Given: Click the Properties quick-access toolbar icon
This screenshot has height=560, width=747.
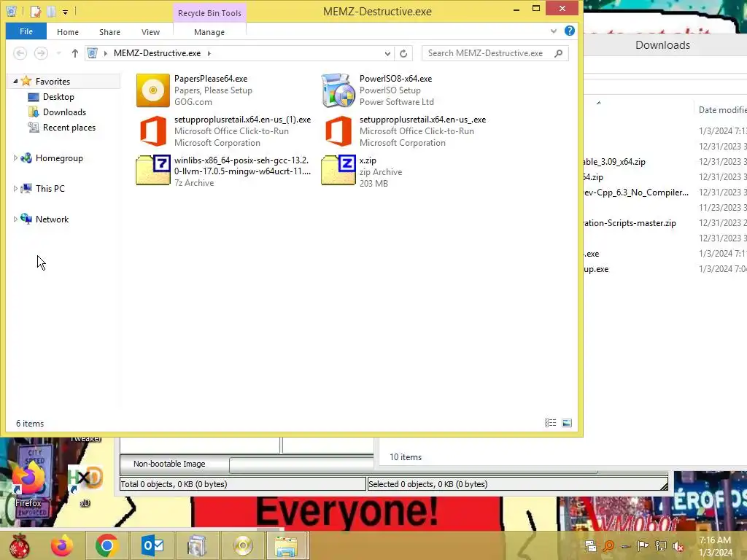Looking at the screenshot, I should click(35, 11).
